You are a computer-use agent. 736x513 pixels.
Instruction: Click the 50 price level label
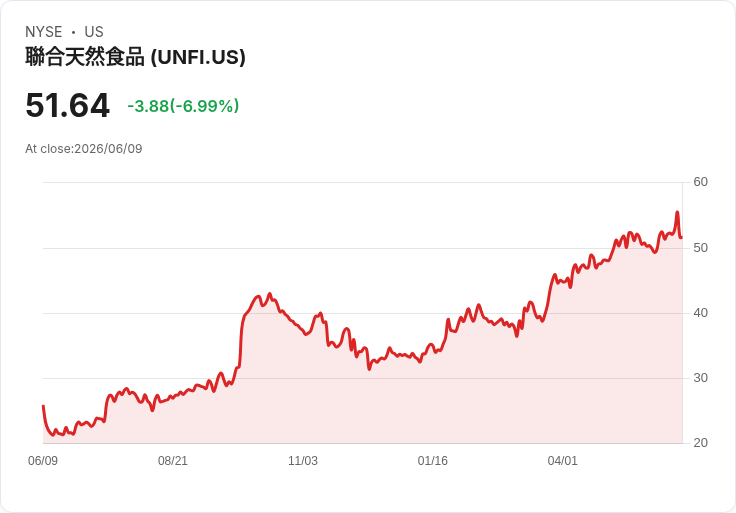[x=700, y=248]
